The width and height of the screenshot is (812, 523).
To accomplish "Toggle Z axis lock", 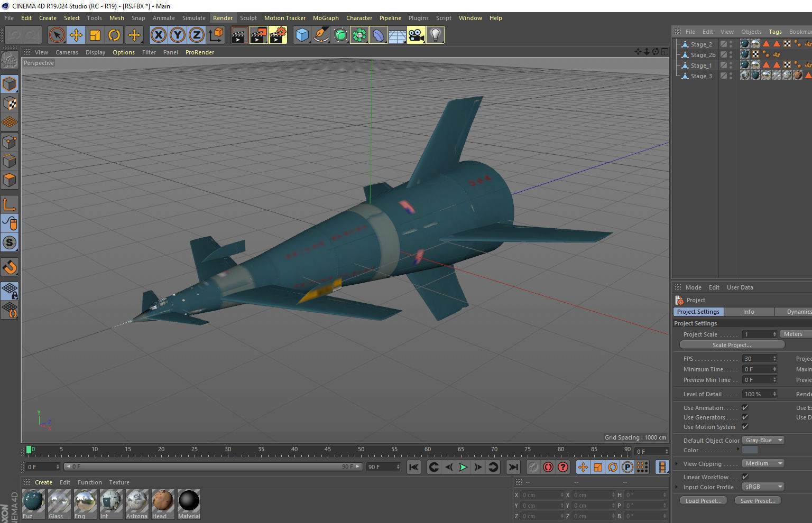I will pyautogui.click(x=196, y=35).
